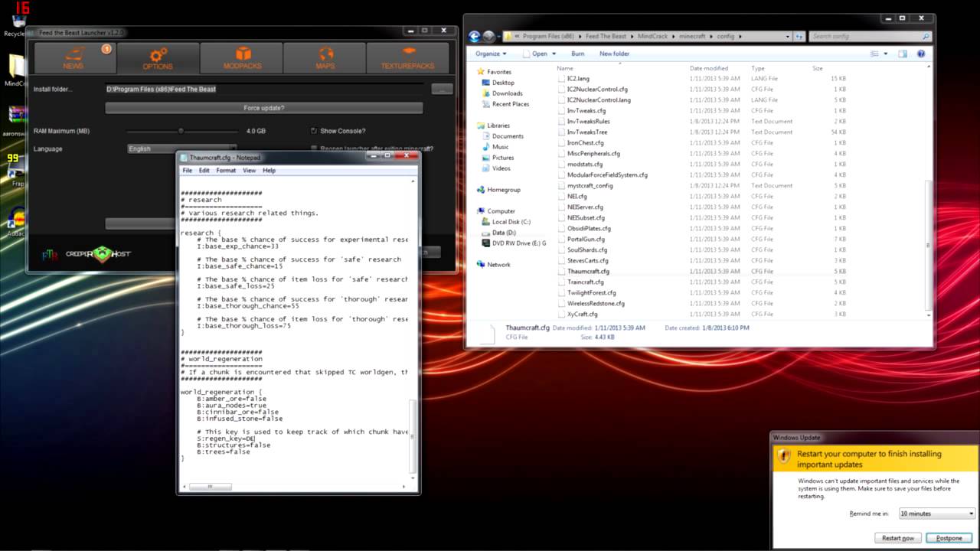Open the View menu in Notepad

[x=250, y=171]
